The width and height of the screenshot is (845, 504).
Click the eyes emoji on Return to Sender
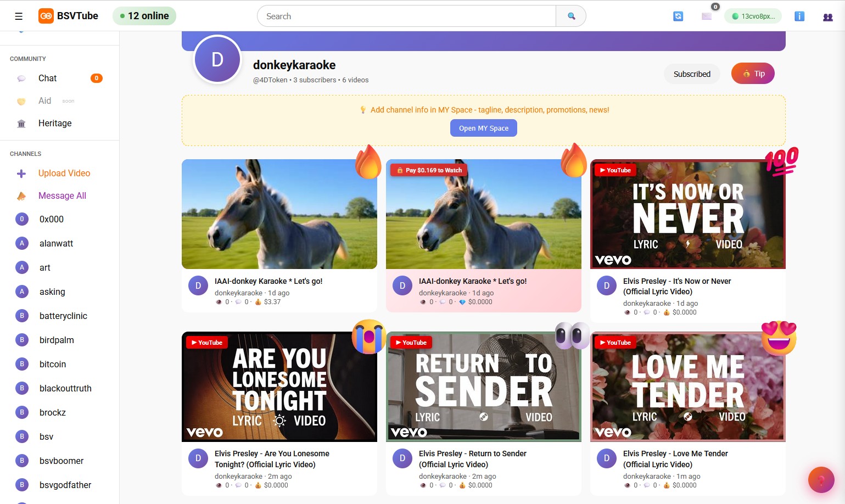tap(572, 335)
